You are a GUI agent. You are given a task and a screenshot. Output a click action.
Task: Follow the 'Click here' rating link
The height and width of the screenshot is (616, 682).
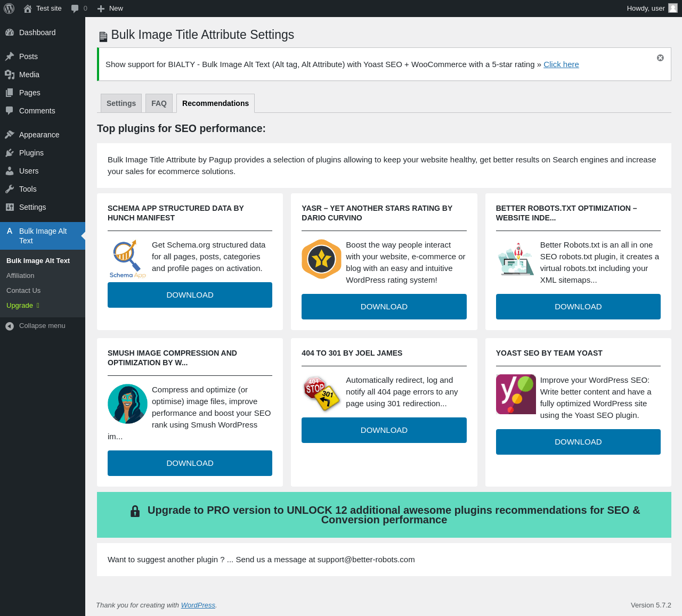click(x=561, y=64)
